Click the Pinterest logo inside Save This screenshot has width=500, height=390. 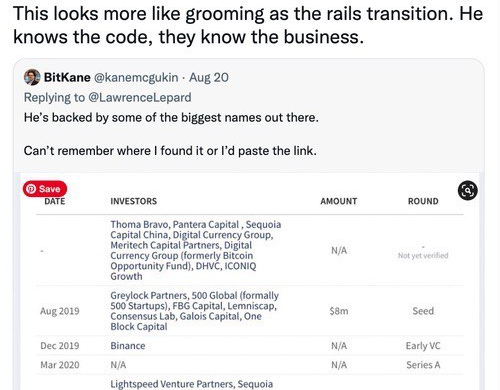[31, 189]
